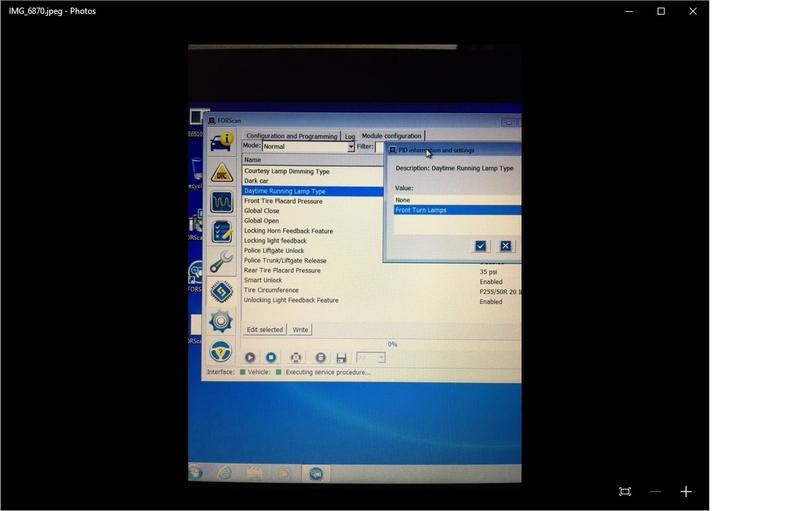Select the Dark car row
Screen dimensions: 800x511
312,181
